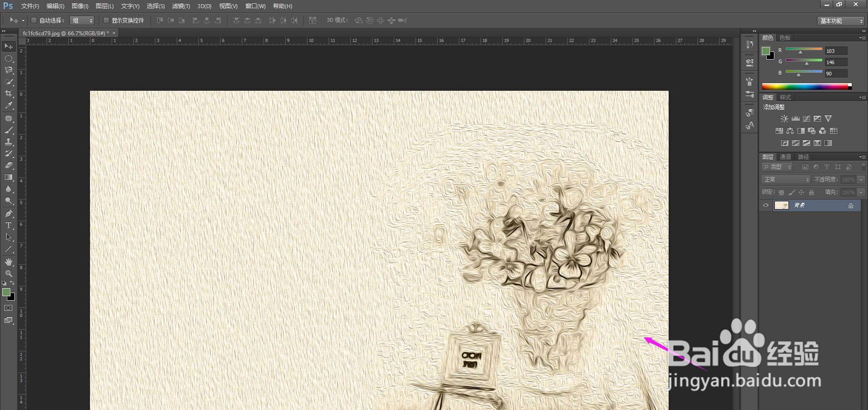
Task: Hide the 背景 layer visibility eye
Action: [766, 205]
